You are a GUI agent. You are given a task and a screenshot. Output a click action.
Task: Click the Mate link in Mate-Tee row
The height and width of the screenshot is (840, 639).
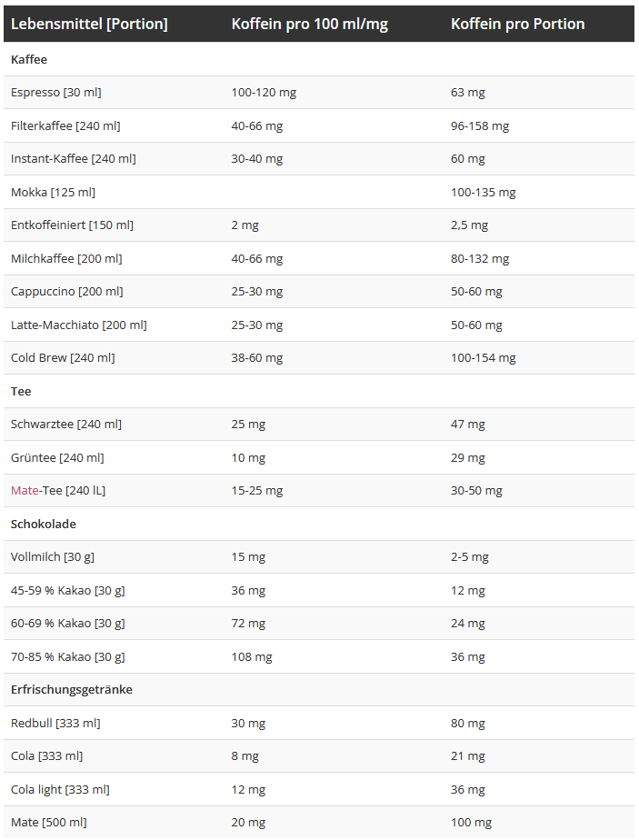click(x=25, y=491)
